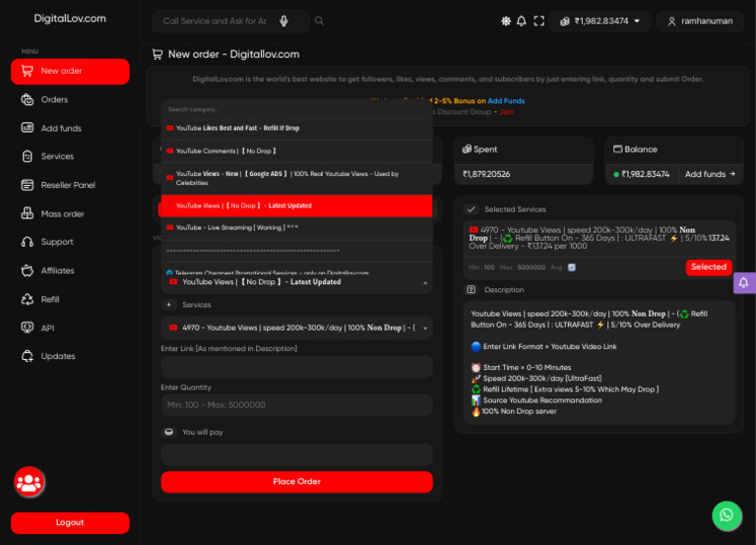Click the red Selected button
The height and width of the screenshot is (545, 756).
[709, 267]
